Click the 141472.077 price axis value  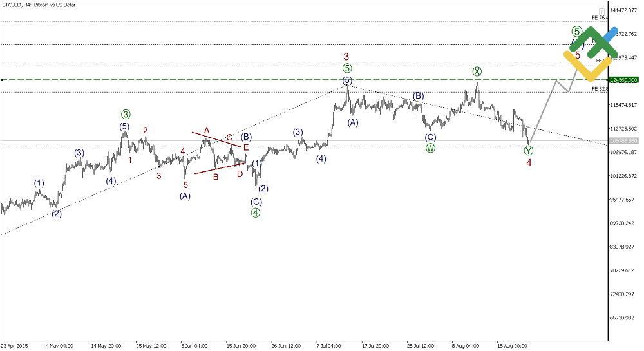point(624,10)
